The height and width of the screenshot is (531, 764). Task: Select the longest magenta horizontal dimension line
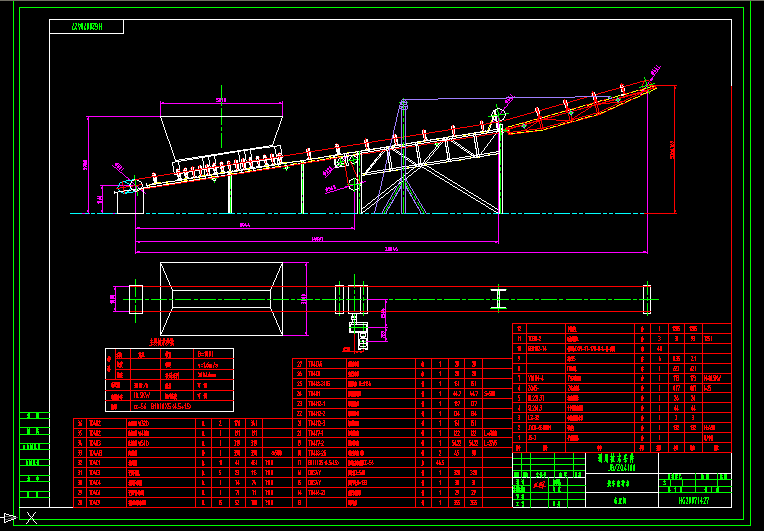(x=391, y=252)
